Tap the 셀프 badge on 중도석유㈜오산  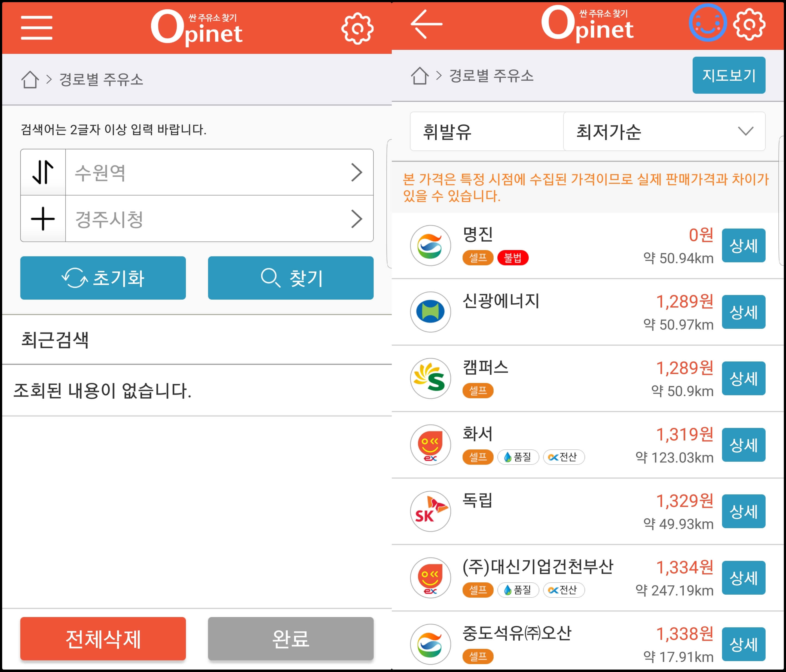(478, 656)
